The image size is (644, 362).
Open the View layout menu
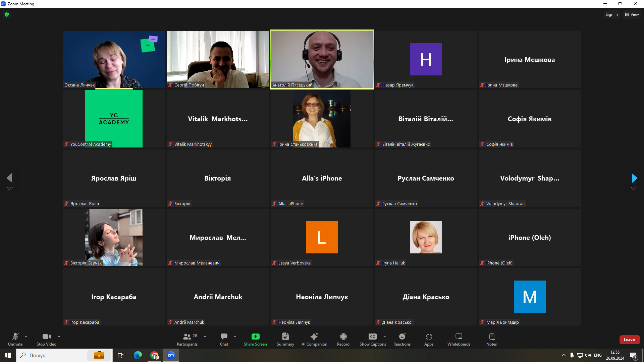click(x=632, y=14)
